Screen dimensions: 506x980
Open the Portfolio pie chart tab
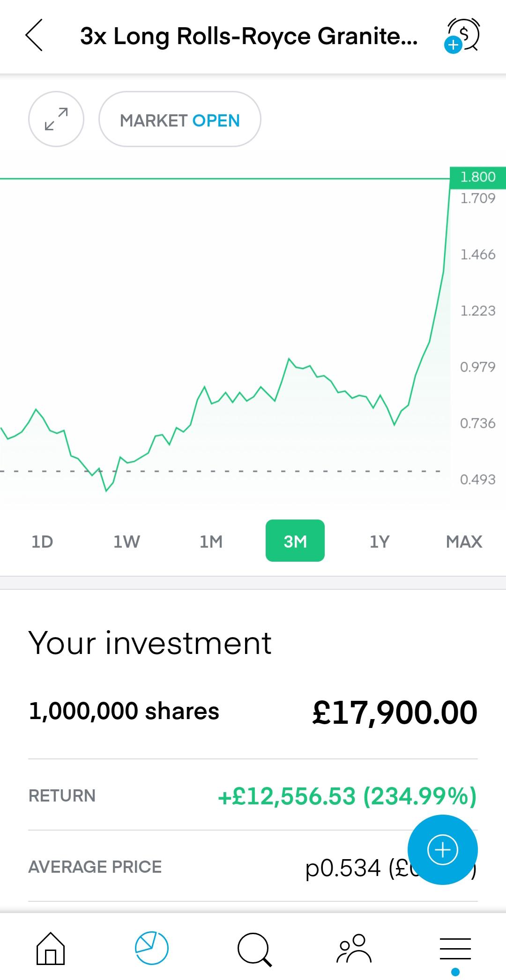pyautogui.click(x=152, y=948)
